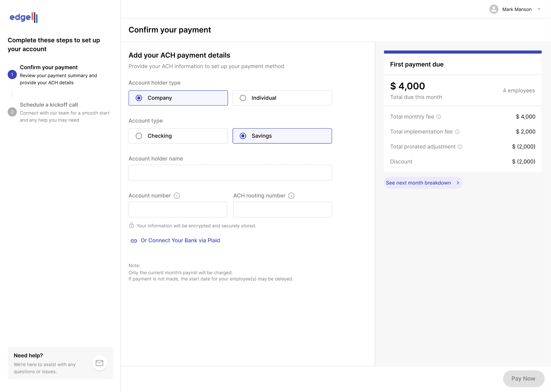Click the Account holder name field
This screenshot has height=392, width=551.
tap(230, 173)
